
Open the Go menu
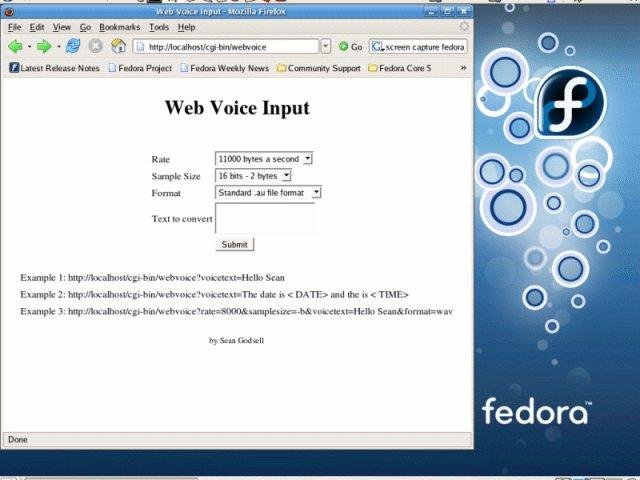tap(85, 27)
